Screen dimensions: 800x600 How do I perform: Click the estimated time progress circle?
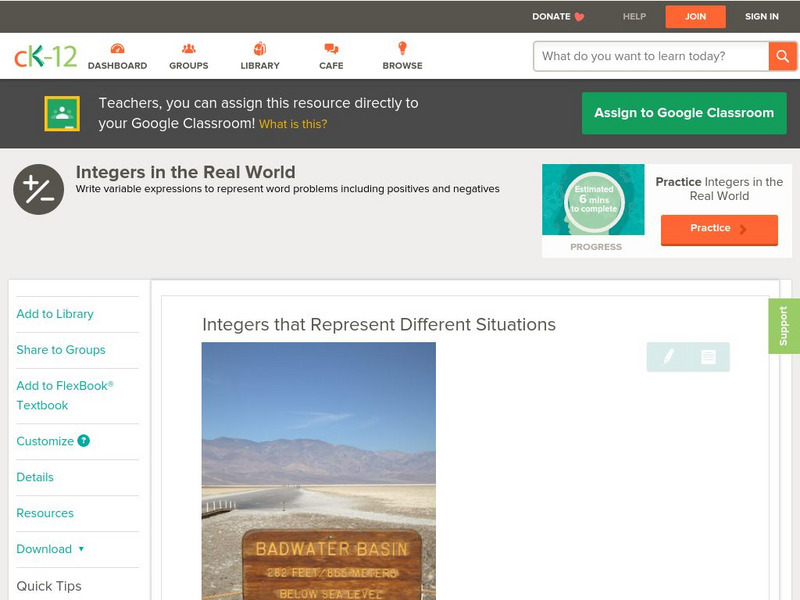(594, 200)
